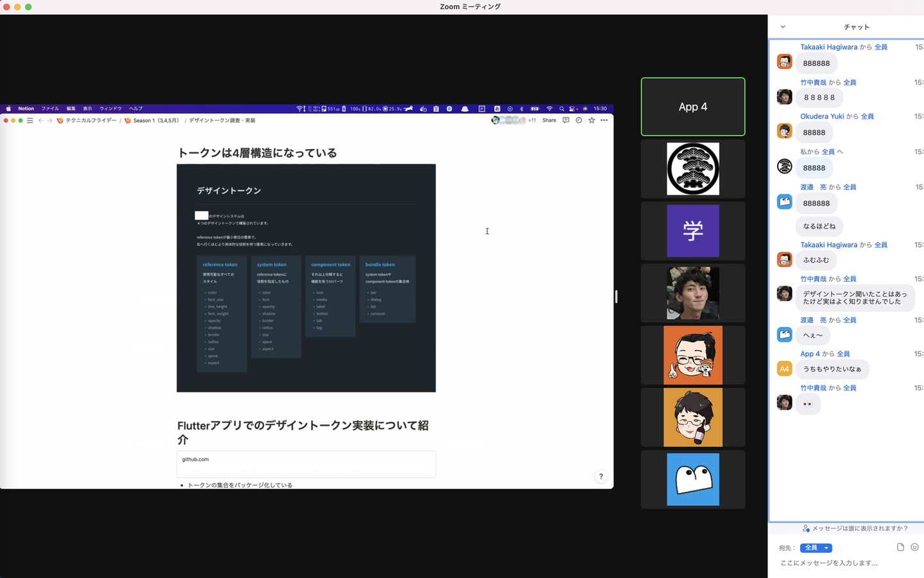Click メッセージは誰に表示されますか link
The width and height of the screenshot is (924, 578).
(859, 529)
